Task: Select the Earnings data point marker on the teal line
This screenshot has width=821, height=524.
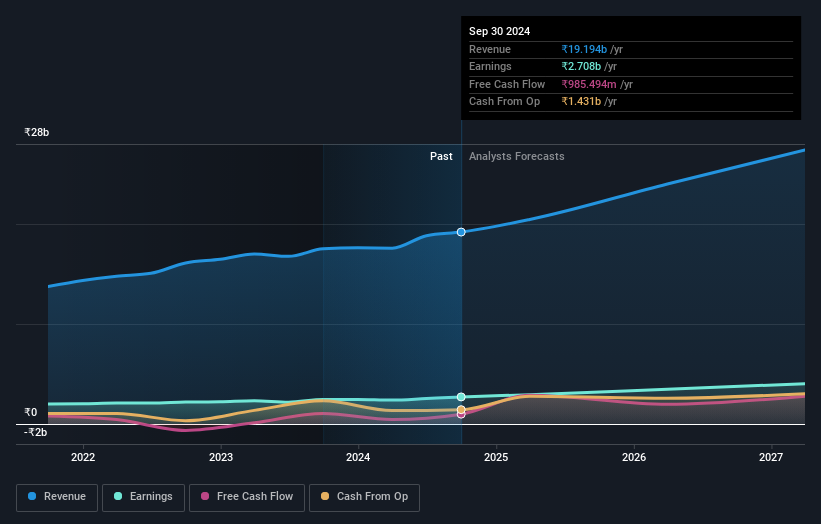Action: (x=461, y=397)
